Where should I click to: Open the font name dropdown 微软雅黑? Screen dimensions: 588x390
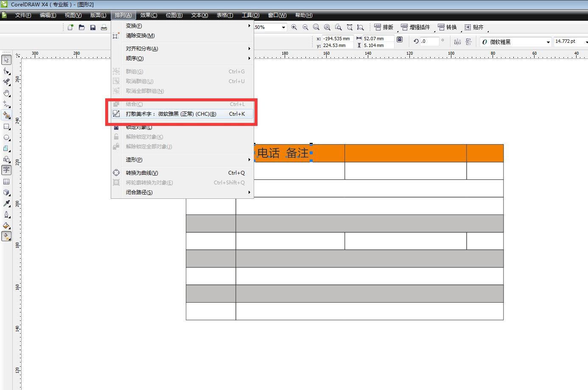click(x=548, y=42)
